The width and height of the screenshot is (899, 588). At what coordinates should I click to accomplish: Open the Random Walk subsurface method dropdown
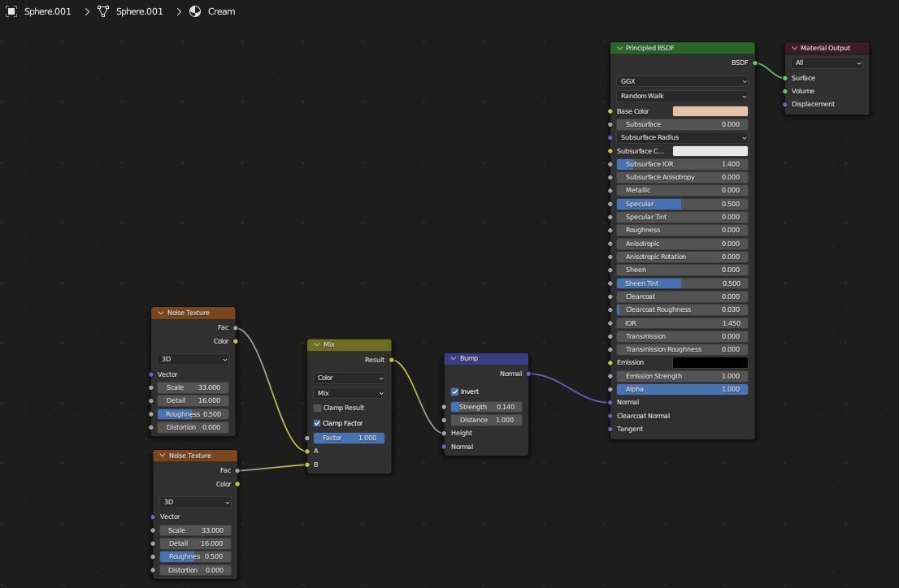coord(682,96)
